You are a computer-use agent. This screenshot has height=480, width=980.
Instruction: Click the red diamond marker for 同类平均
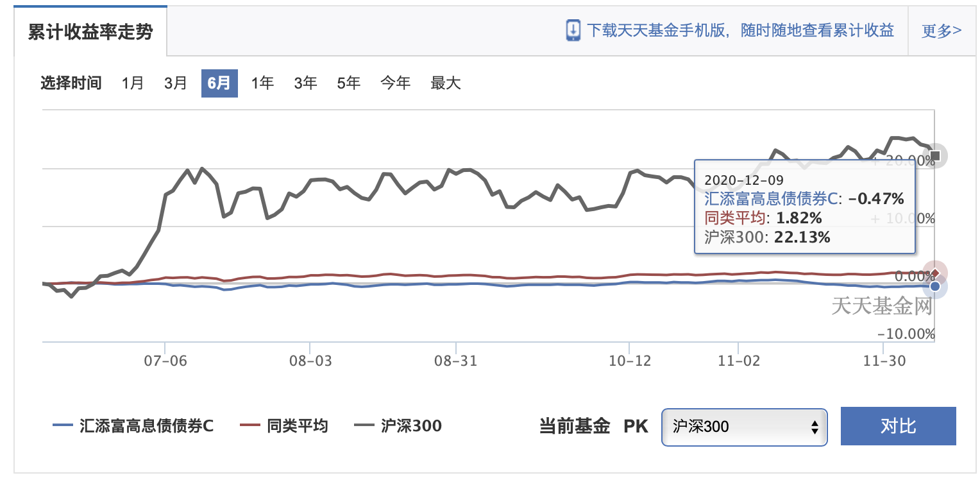[x=934, y=272]
